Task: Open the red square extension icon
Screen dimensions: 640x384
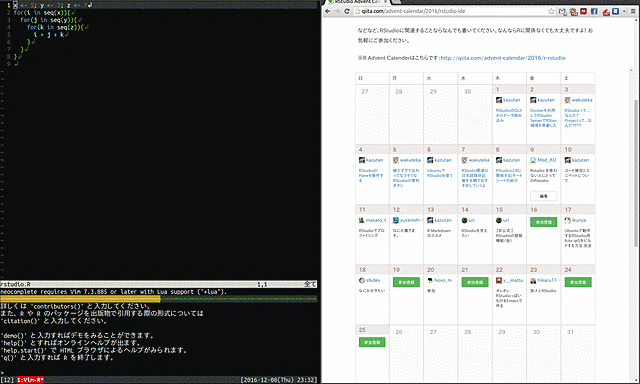Action: click(584, 11)
